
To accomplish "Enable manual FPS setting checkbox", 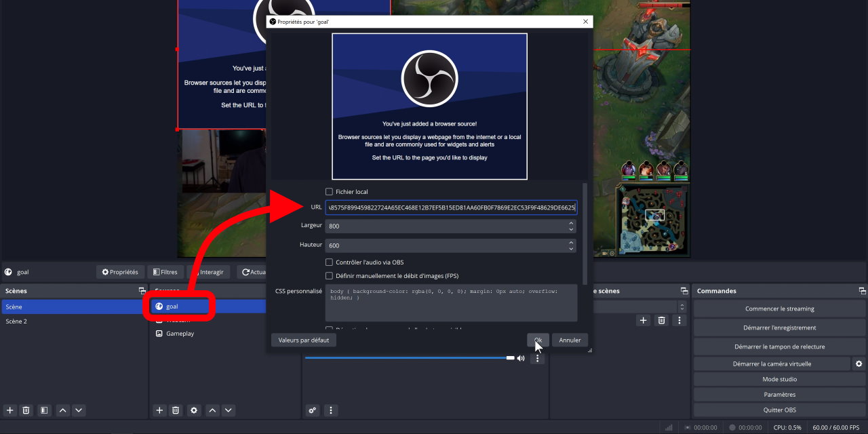I will coord(330,276).
